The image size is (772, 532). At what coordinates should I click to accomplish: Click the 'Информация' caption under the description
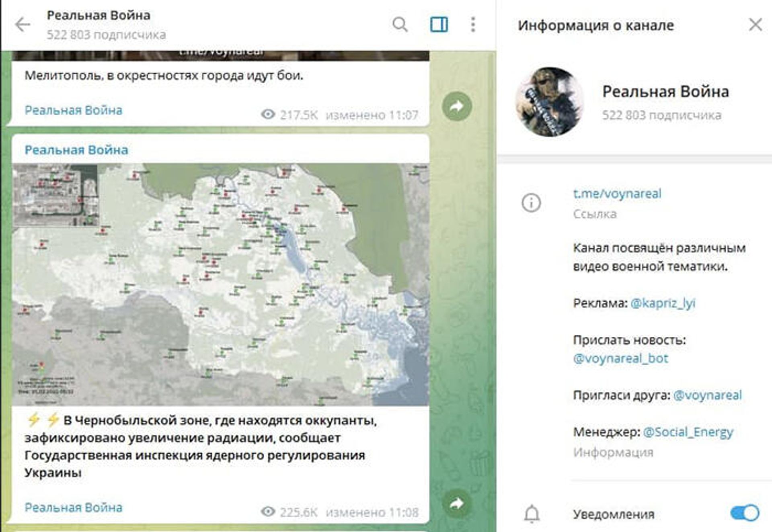click(613, 452)
